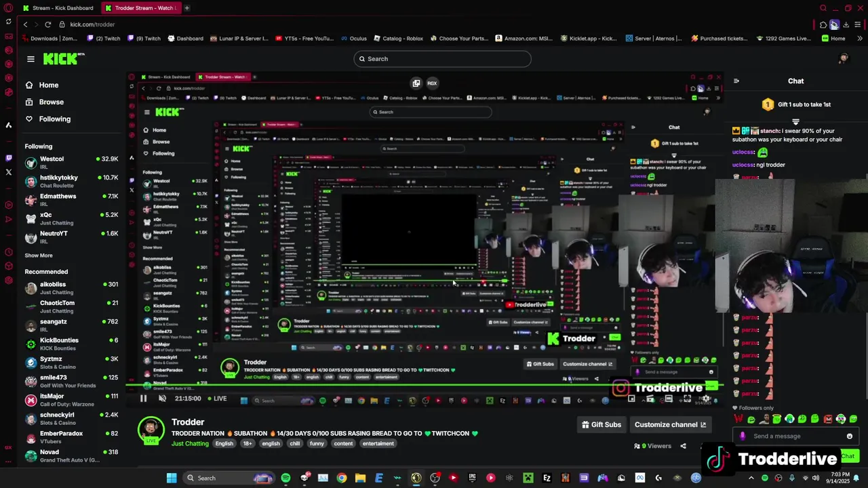
Task: Click username stanch in chat
Action: [x=769, y=131]
